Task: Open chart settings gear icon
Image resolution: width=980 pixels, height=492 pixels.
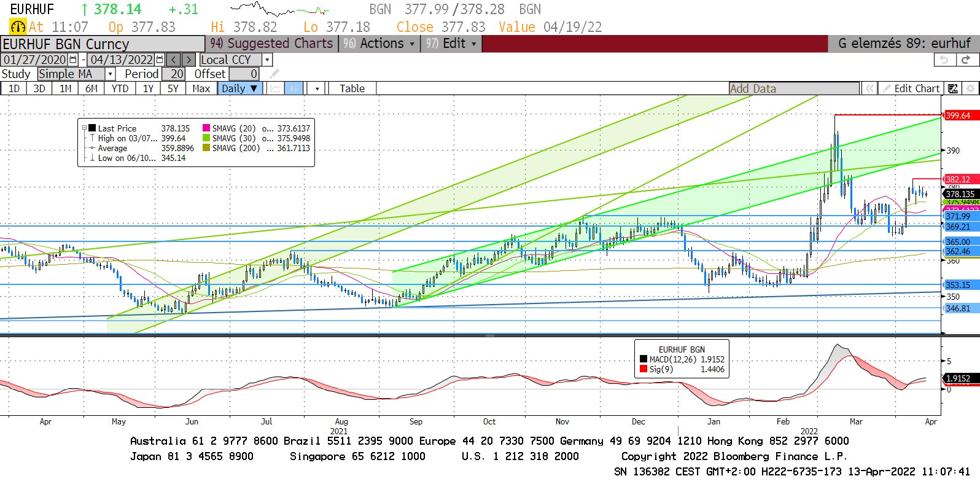Action: (970, 88)
